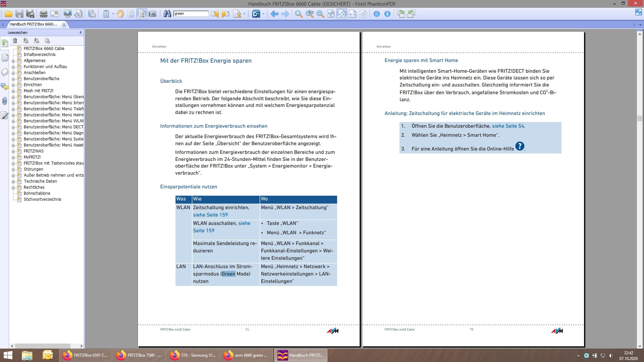Image resolution: width=644 pixels, height=362 pixels.
Task: Switch to 'avm 6660 green' Firefox window
Action: tap(247, 355)
